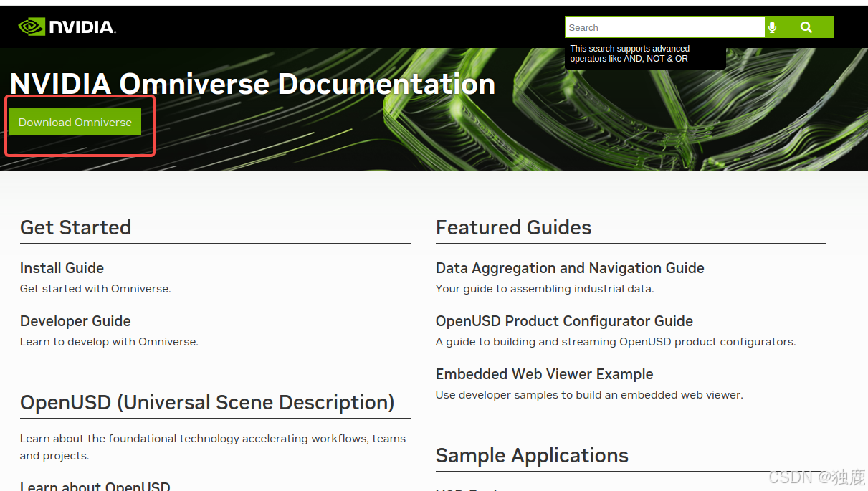The image size is (868, 491).
Task: Open Embedded Web Viewer Example link
Action: tap(545, 374)
